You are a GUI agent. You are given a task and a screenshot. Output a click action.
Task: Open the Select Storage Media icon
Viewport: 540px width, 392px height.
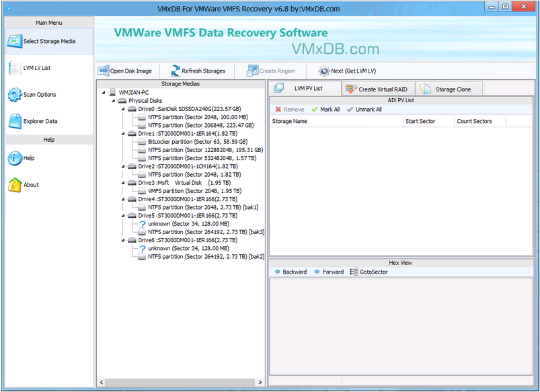15,41
